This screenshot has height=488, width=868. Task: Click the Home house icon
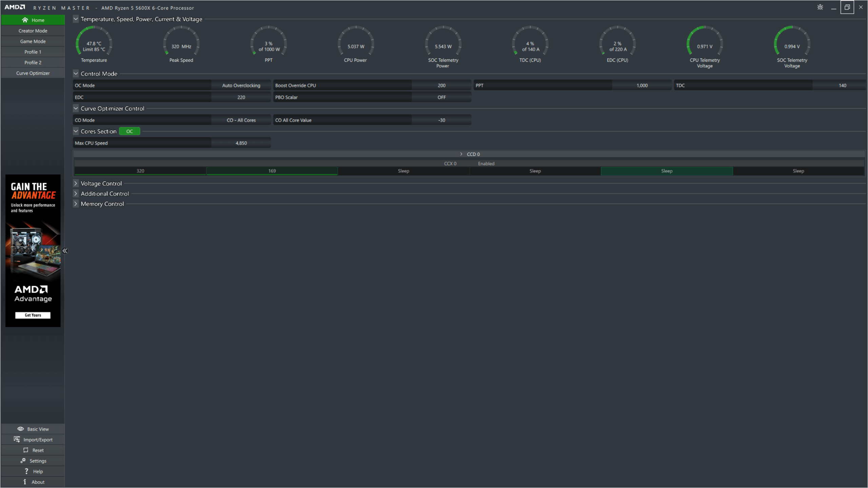pyautogui.click(x=25, y=20)
